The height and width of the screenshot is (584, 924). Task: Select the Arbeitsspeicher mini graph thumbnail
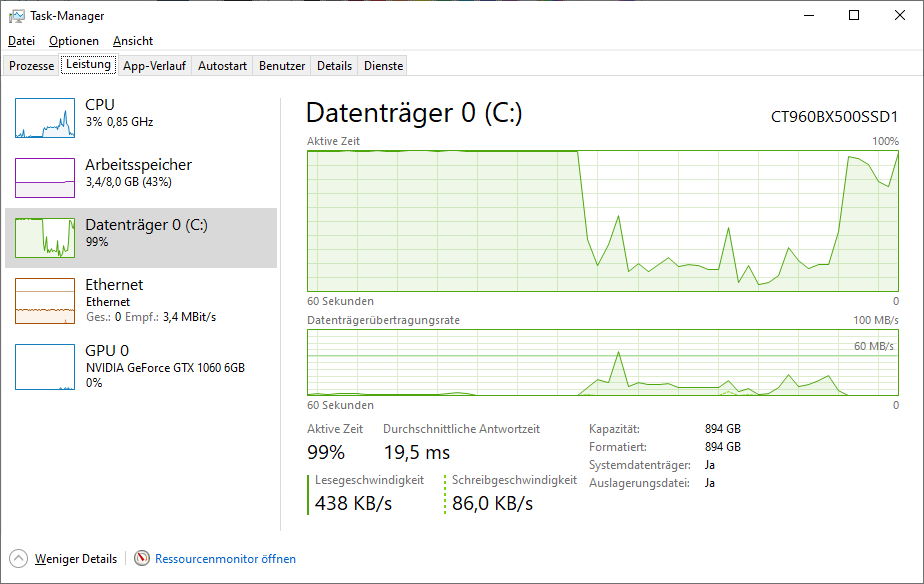(x=45, y=178)
